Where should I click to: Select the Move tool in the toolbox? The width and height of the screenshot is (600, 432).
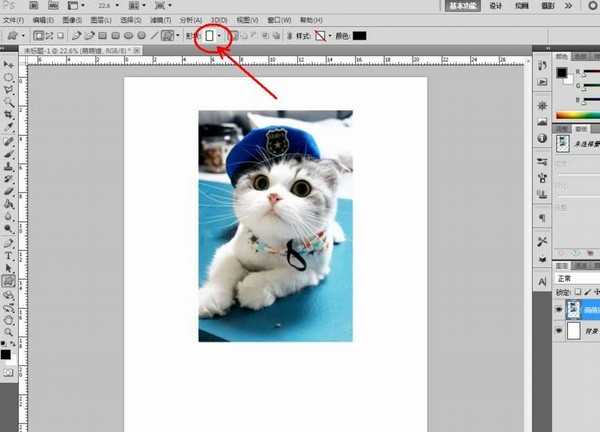pyautogui.click(x=9, y=64)
